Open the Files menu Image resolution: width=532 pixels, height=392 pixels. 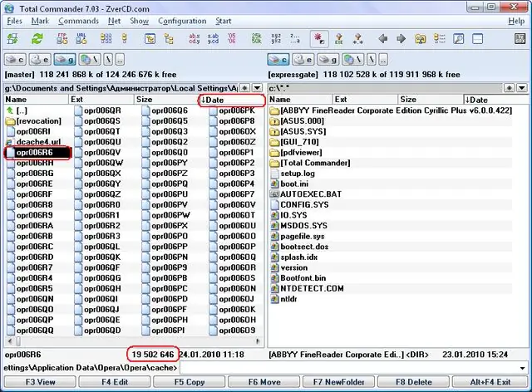(15, 21)
